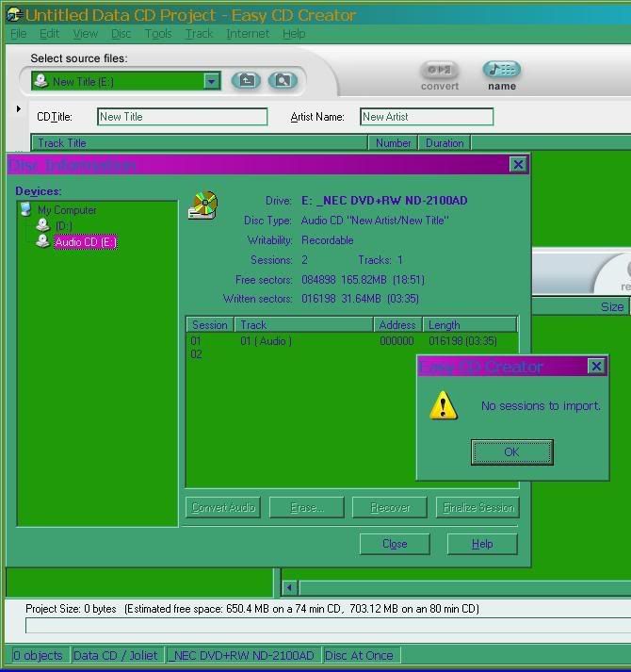Image resolution: width=631 pixels, height=672 pixels.
Task: Click the D: drive icon
Action: [x=42, y=225]
